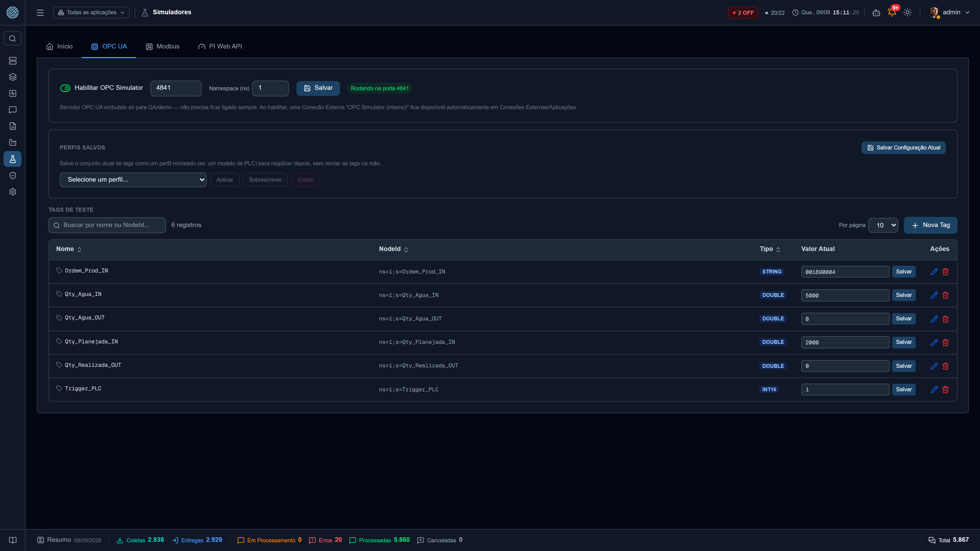The width and height of the screenshot is (980, 551).
Task: Open the Todas as aplicações dropdown
Action: click(91, 12)
